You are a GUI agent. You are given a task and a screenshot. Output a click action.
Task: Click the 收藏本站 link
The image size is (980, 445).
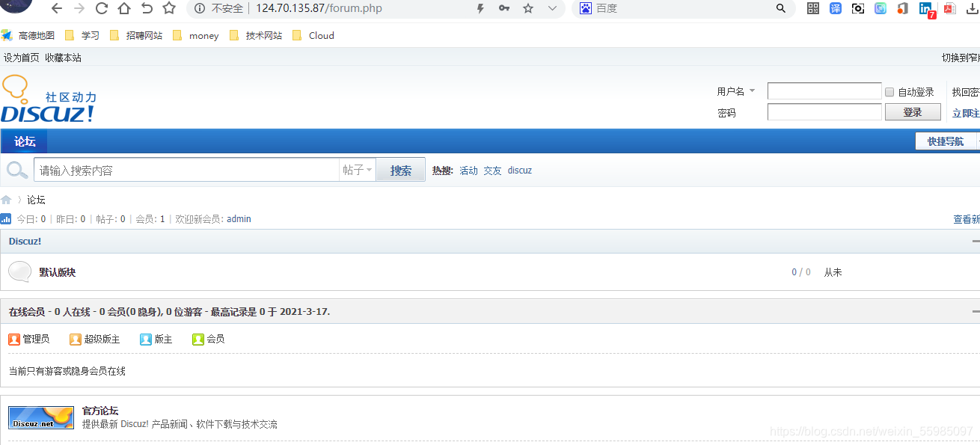pyautogui.click(x=63, y=58)
